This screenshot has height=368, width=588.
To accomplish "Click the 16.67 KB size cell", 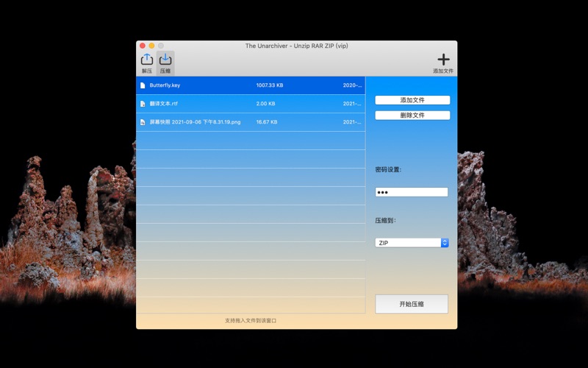I will [x=267, y=122].
